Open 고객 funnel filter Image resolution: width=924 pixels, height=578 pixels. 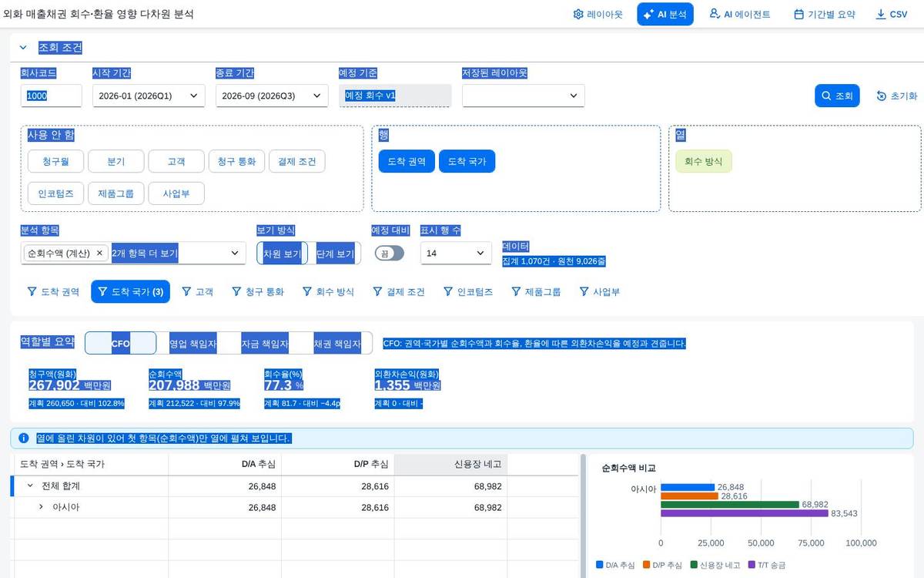point(197,291)
